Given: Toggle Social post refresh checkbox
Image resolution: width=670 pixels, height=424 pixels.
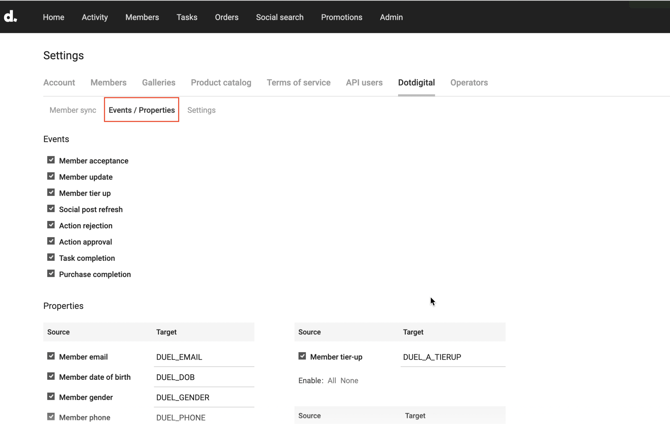Looking at the screenshot, I should (x=51, y=209).
